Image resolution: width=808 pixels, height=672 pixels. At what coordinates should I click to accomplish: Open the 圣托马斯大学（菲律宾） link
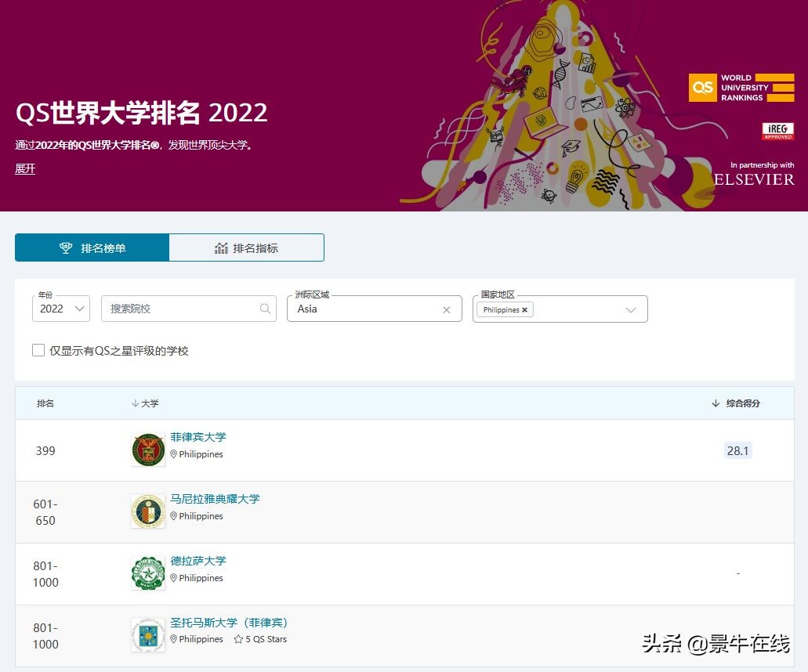(x=229, y=622)
